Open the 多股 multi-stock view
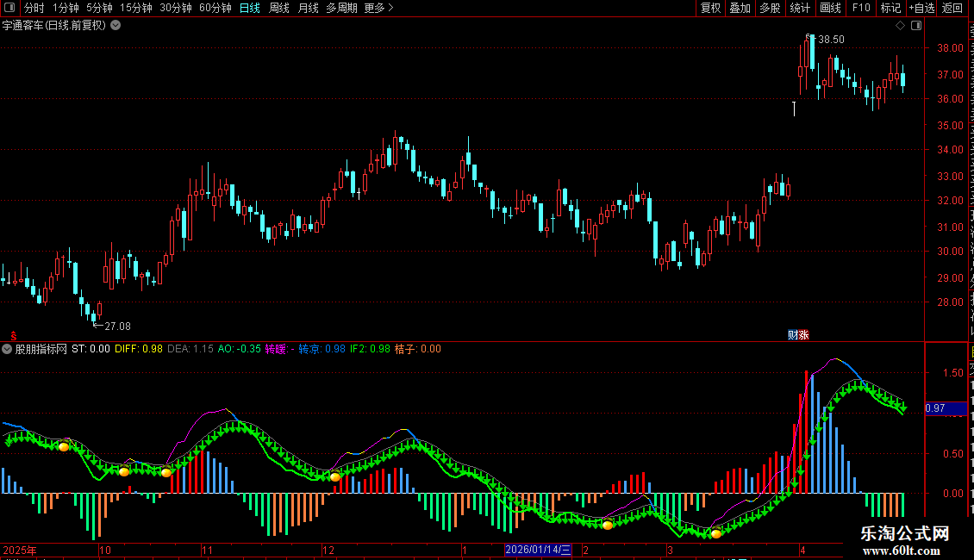The image size is (974, 560). pyautogui.click(x=770, y=8)
